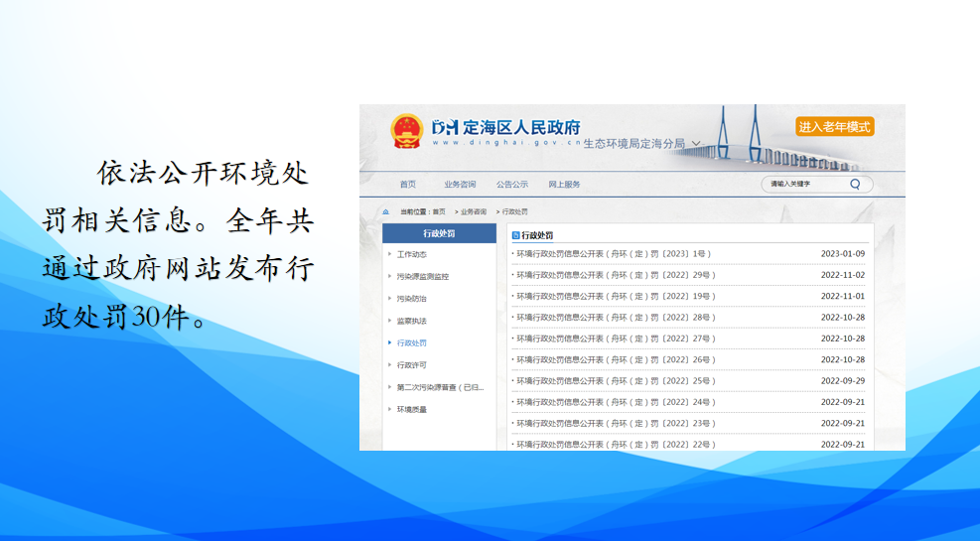Open penalty notice 〔2022〕25号 link

coord(616,381)
